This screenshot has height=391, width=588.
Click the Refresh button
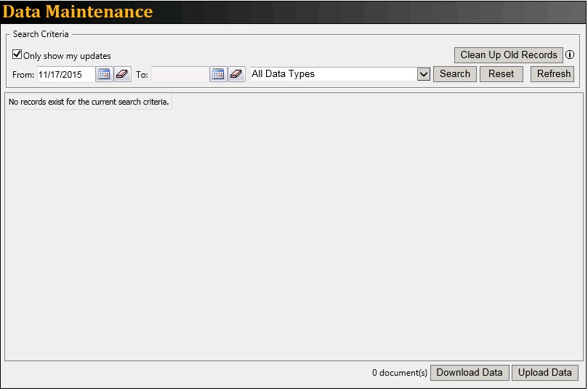tap(553, 74)
